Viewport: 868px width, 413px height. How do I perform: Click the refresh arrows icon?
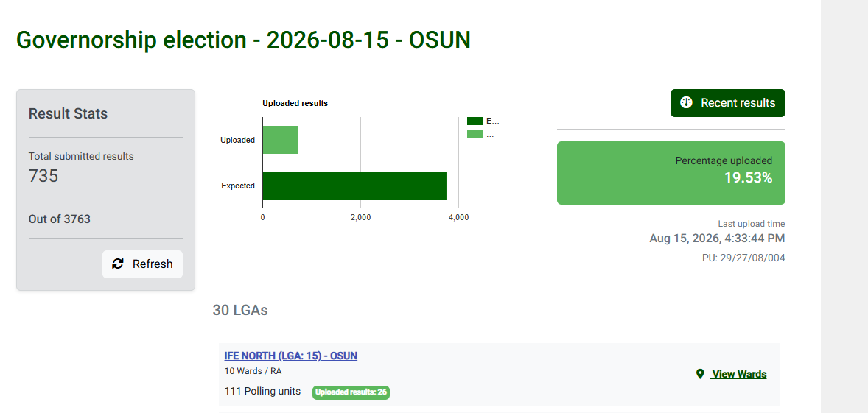pyautogui.click(x=118, y=264)
